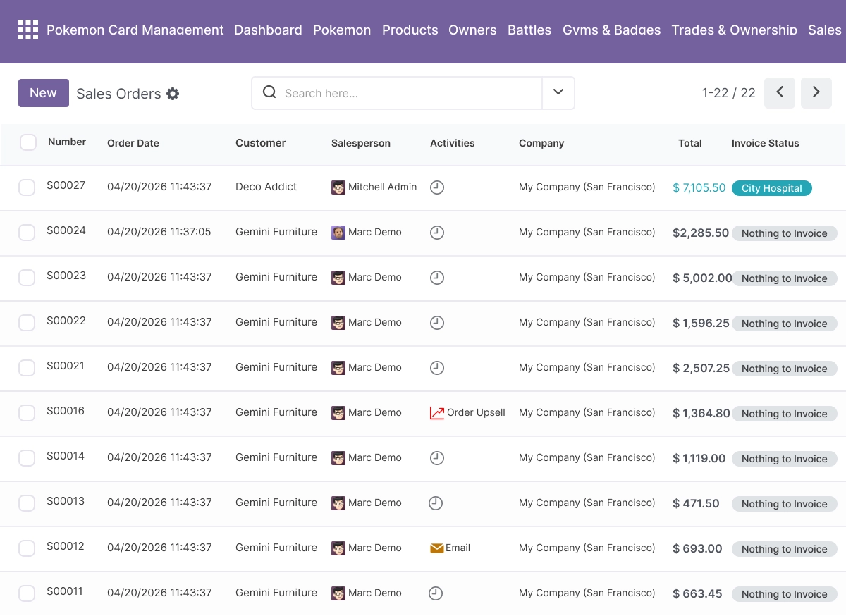Go to the previous page of records

click(780, 93)
